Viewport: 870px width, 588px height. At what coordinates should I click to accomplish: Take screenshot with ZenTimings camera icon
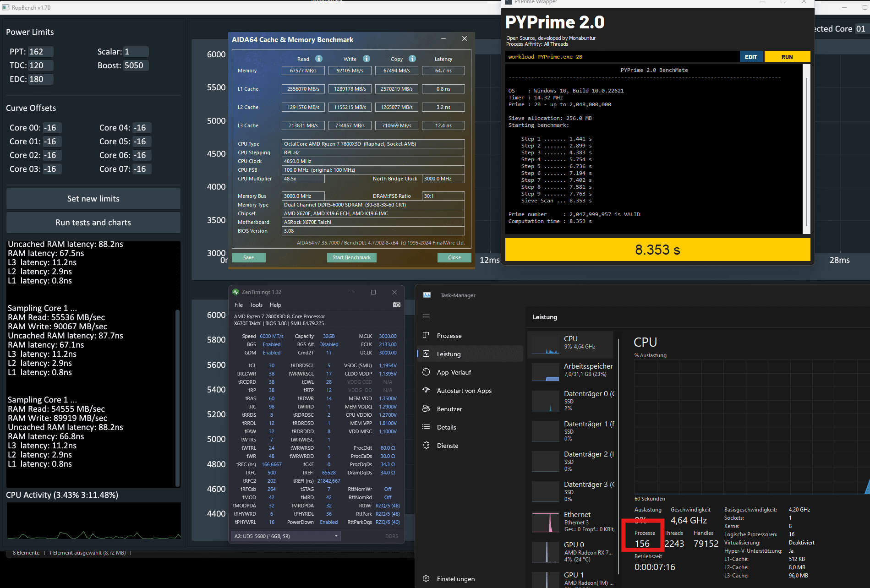[x=397, y=305]
